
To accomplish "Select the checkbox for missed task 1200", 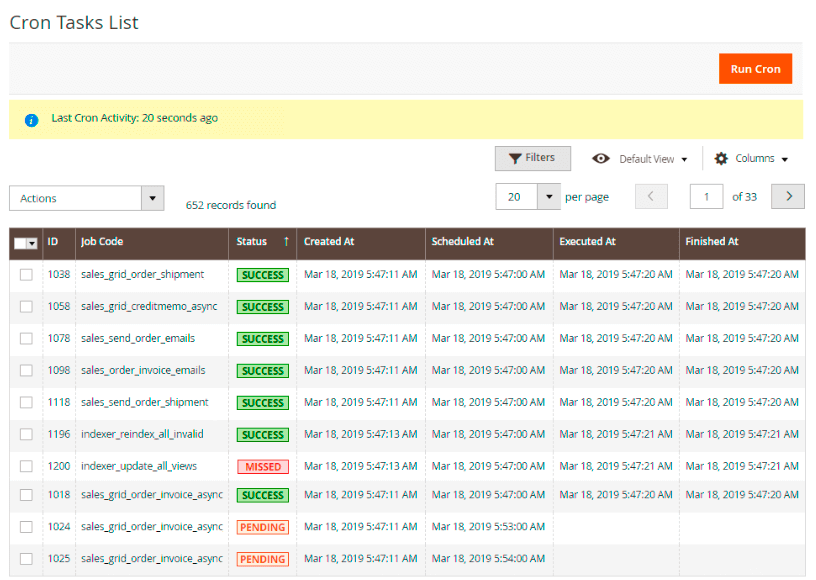I will (x=26, y=466).
